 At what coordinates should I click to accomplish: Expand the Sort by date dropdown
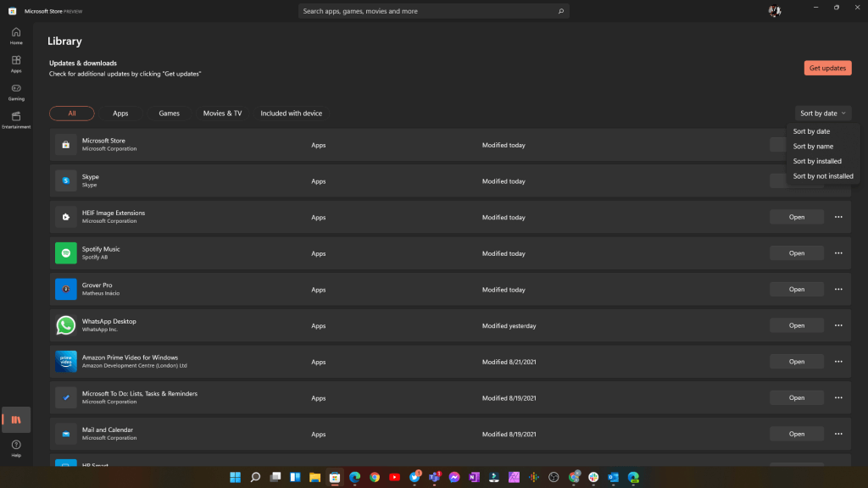pyautogui.click(x=821, y=113)
